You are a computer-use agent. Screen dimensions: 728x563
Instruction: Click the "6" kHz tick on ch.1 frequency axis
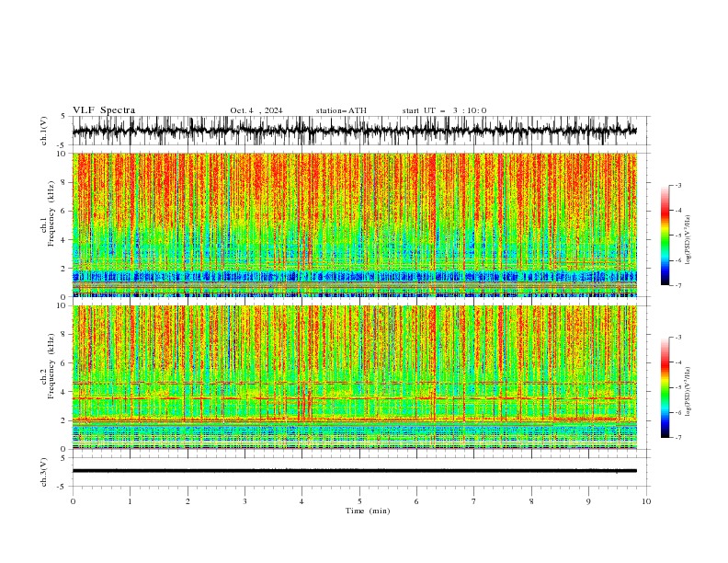[63, 211]
